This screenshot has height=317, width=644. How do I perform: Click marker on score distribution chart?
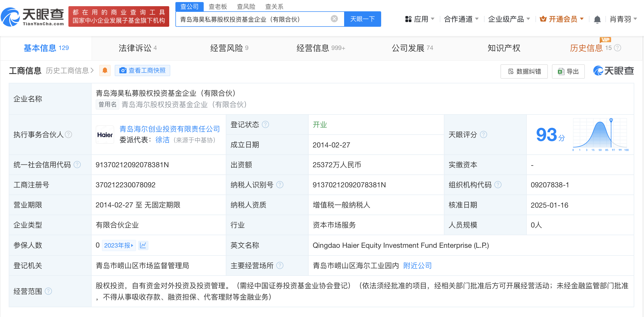point(611,120)
